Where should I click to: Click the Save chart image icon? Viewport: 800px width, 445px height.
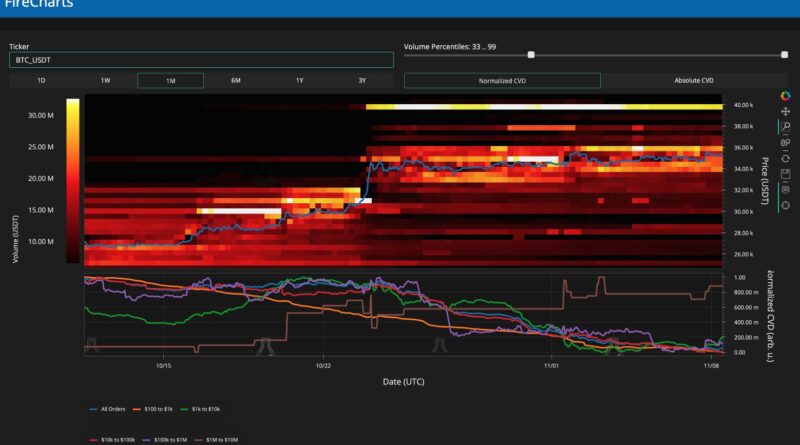pos(785,174)
